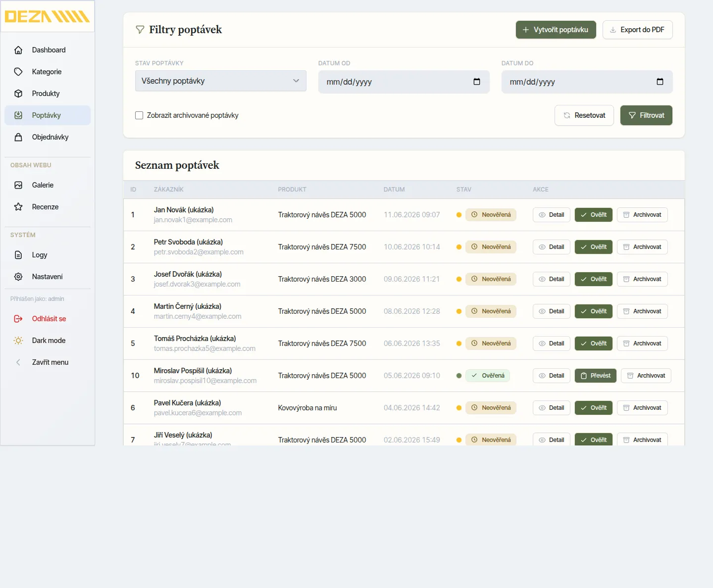Select Poptávky menu item
713x588 pixels.
click(48, 115)
